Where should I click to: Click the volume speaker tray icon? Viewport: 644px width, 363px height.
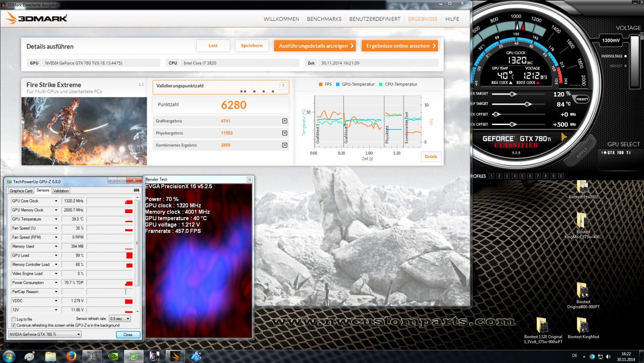click(x=608, y=356)
